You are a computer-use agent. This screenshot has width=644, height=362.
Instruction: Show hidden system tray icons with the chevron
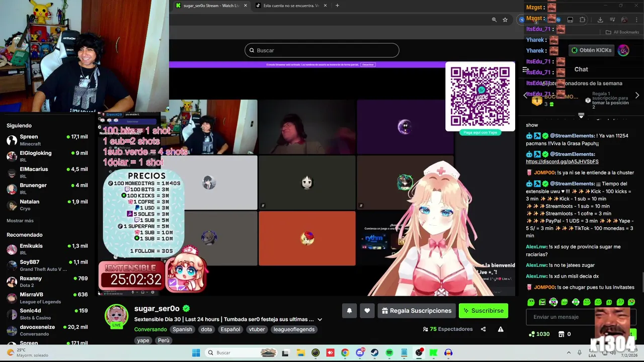(569, 352)
